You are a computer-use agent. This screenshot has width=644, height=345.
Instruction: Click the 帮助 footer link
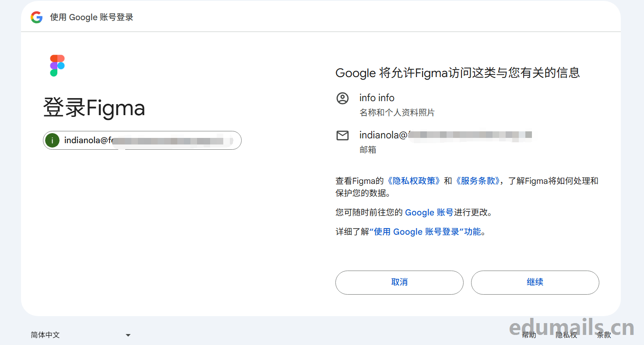point(529,335)
